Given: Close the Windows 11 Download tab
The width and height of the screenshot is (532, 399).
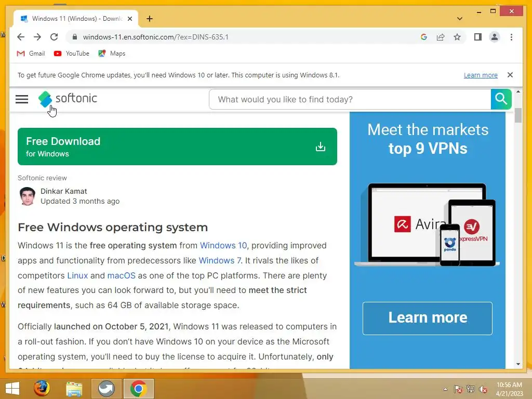Looking at the screenshot, I should pos(129,19).
